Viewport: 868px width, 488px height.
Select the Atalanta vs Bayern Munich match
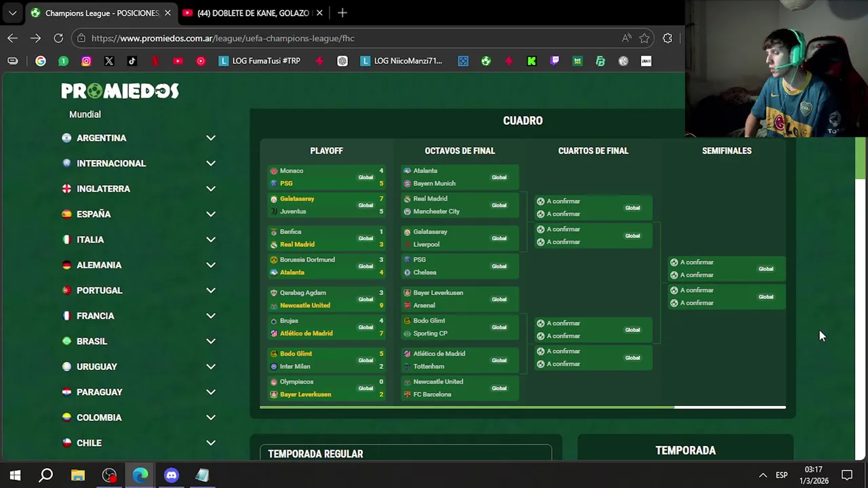point(460,177)
